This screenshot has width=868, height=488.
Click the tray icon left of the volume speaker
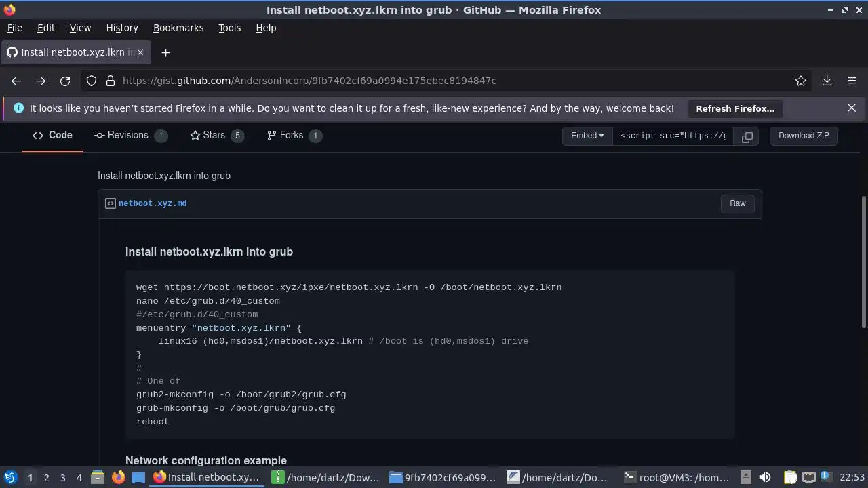(745, 477)
